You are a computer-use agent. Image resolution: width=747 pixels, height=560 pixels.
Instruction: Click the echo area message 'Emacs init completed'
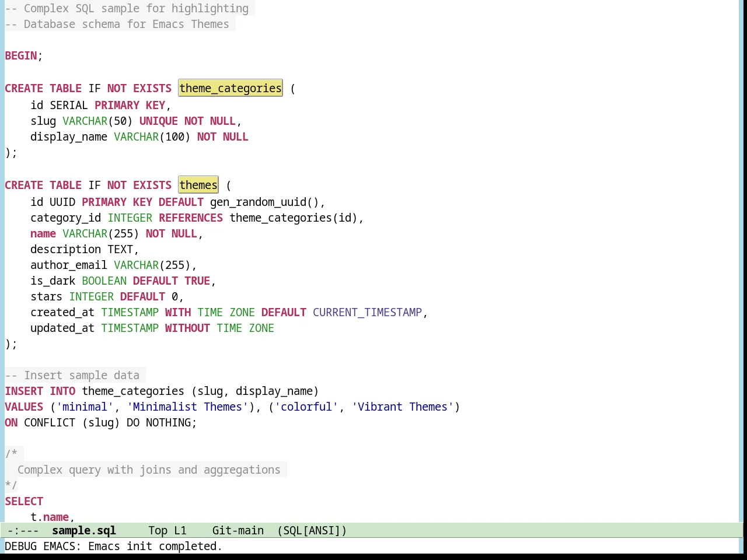pyautogui.click(x=155, y=546)
